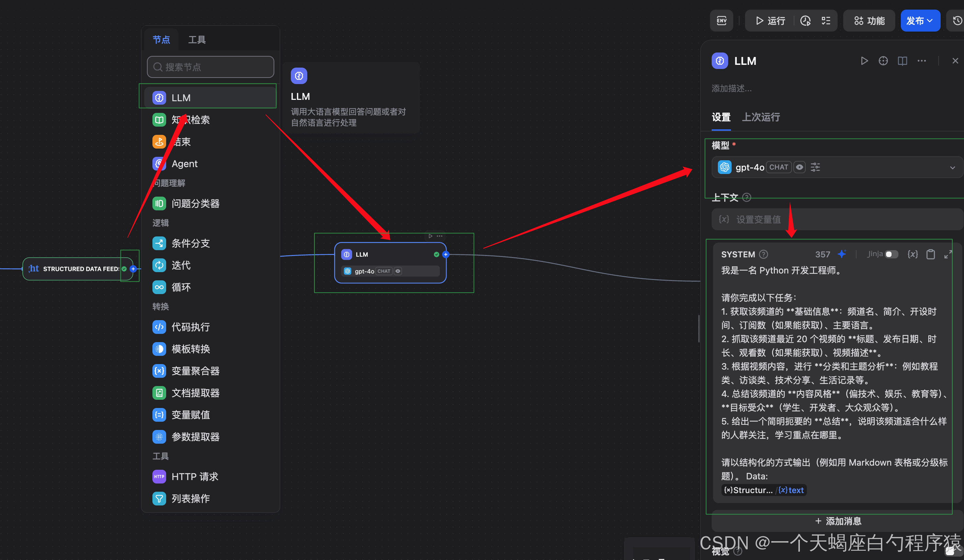Switch to the 工具 tab
This screenshot has height=560, width=964.
point(197,39)
